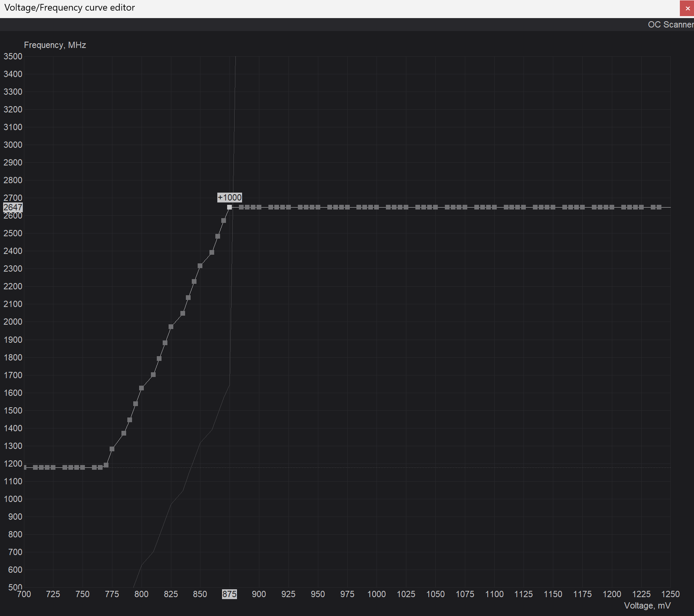
Task: Select the curve point at 770 mV
Action: coord(106,465)
